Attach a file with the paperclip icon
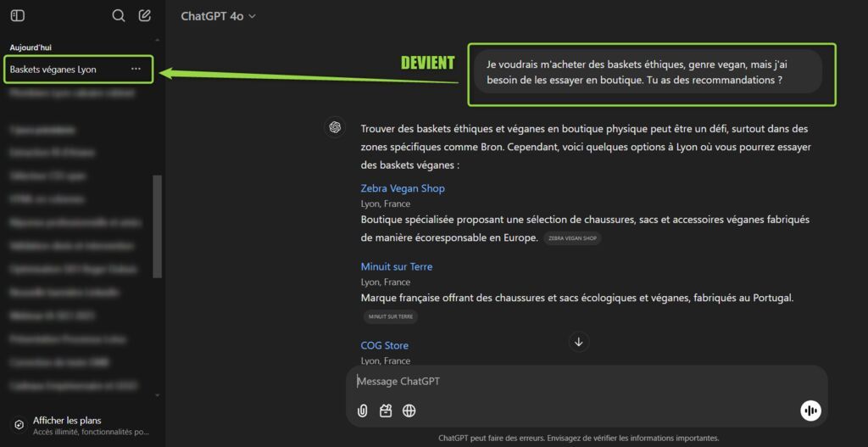This screenshot has width=868, height=447. tap(362, 411)
